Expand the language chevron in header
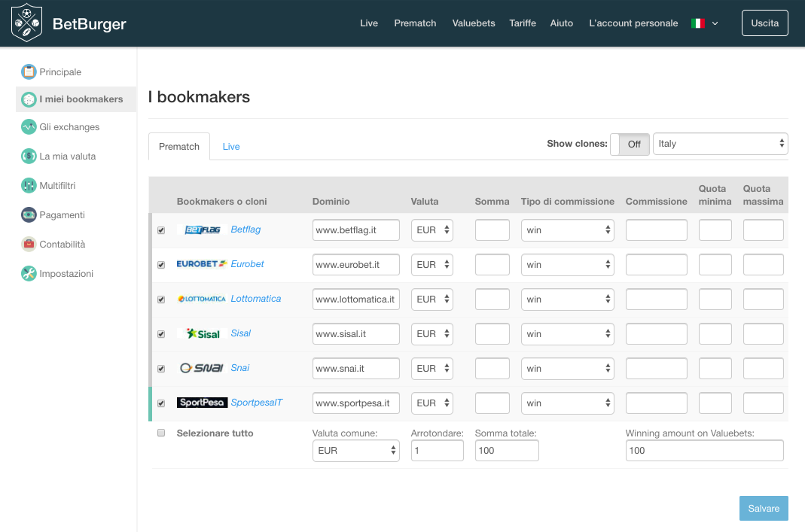The height and width of the screenshot is (532, 805). [715, 23]
